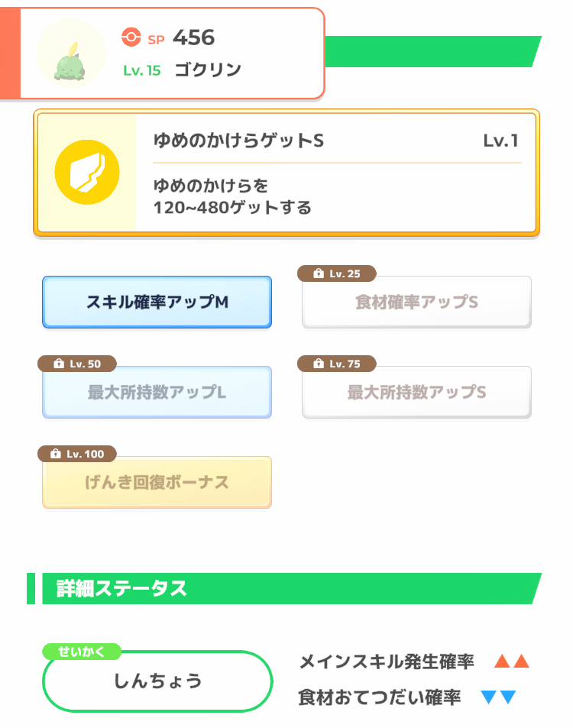
Task: Tap the lock icon on Lv. 75 badge
Action: pyautogui.click(x=319, y=364)
